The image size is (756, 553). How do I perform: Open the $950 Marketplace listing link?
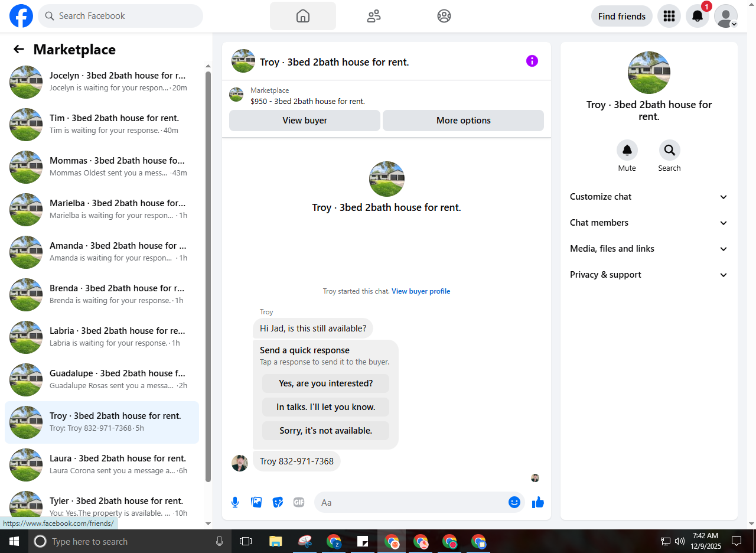click(307, 101)
